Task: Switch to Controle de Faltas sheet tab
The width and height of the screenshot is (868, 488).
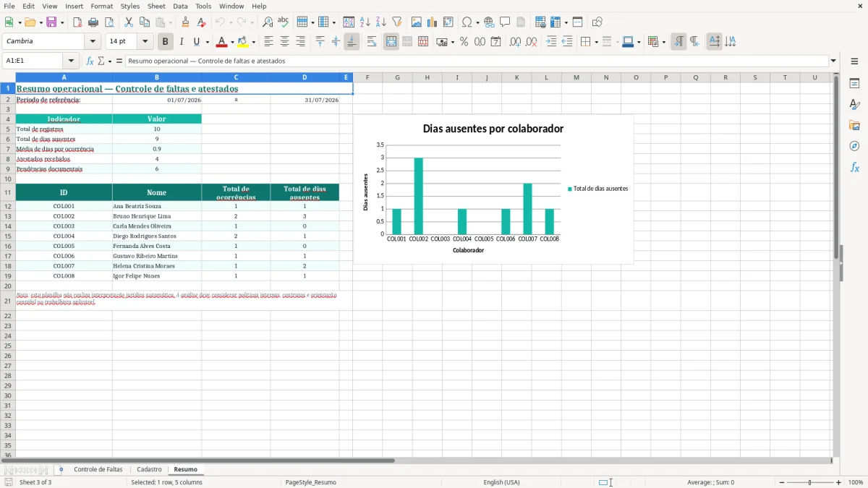Action: 98,470
